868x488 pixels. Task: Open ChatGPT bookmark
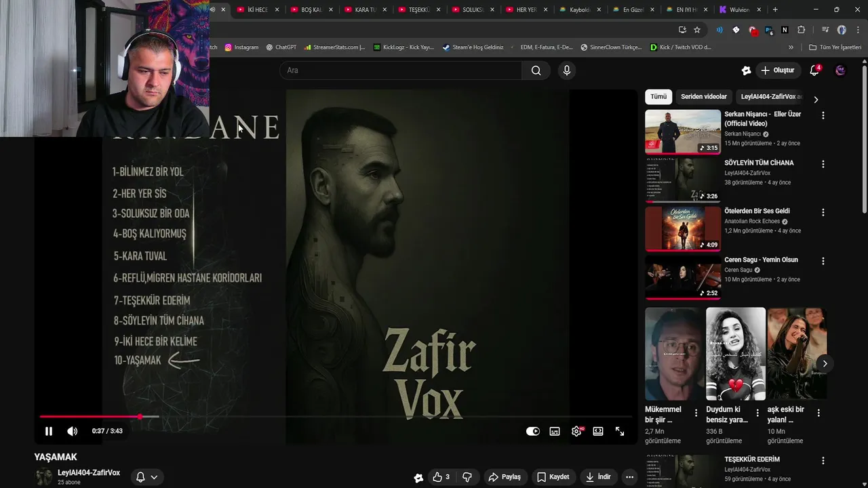pos(281,47)
